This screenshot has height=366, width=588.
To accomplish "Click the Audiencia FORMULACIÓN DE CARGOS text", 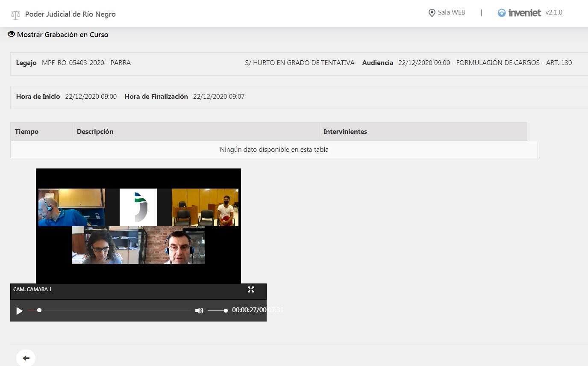I will point(467,63).
